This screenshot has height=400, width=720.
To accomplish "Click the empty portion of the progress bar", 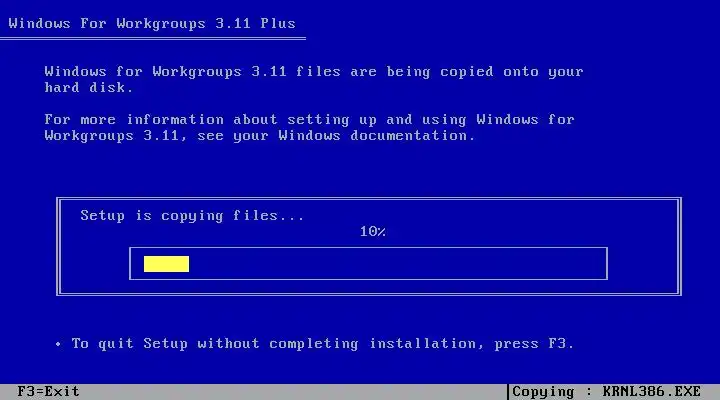I will [x=398, y=264].
